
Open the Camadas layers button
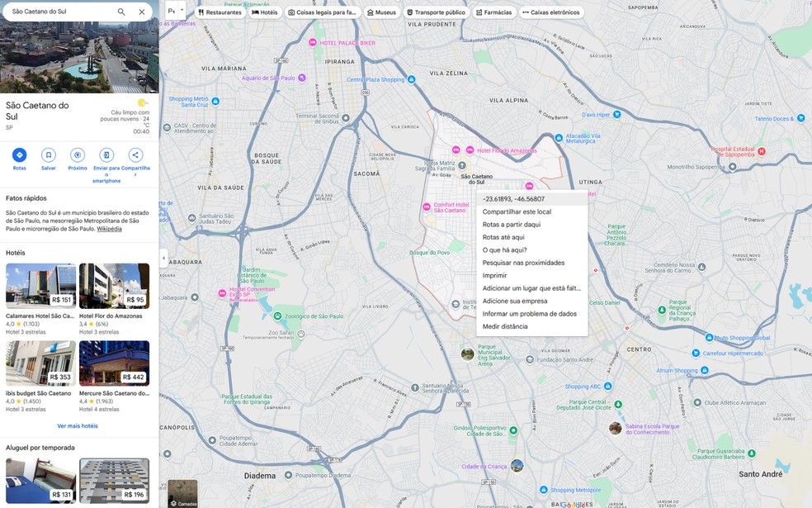[183, 493]
